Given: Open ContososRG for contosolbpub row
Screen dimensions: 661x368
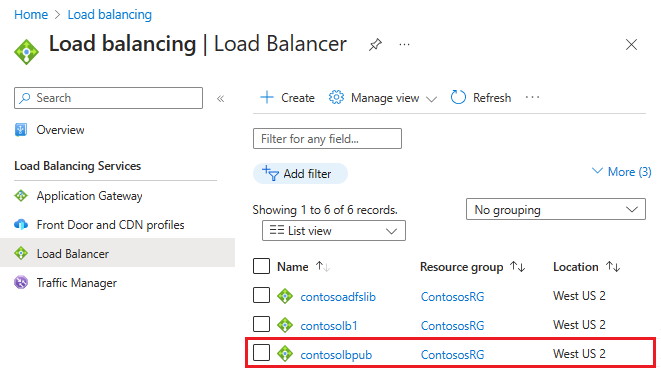Looking at the screenshot, I should 452,355.
